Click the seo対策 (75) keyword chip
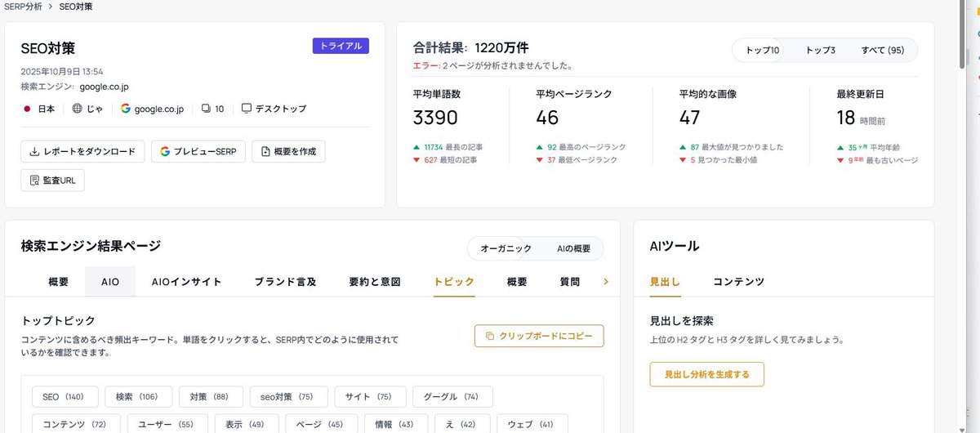Viewport: 980px width, 433px height. [288, 396]
